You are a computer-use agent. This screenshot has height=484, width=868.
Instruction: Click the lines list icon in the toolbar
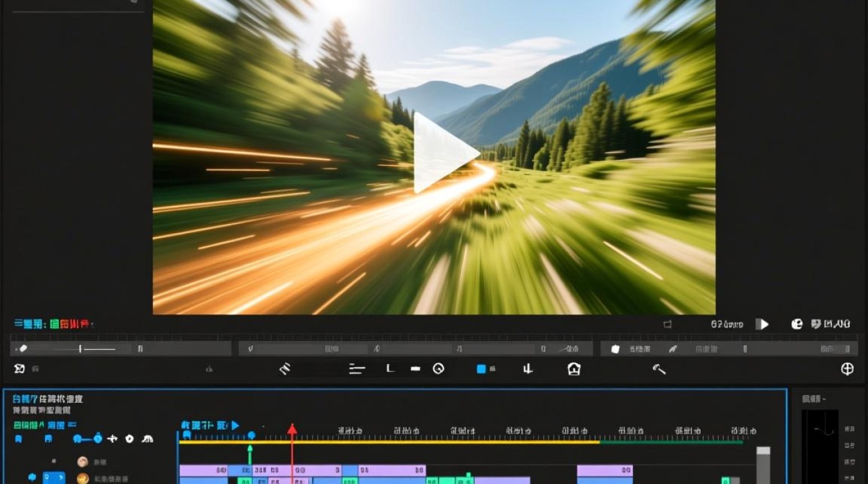pyautogui.click(x=356, y=369)
